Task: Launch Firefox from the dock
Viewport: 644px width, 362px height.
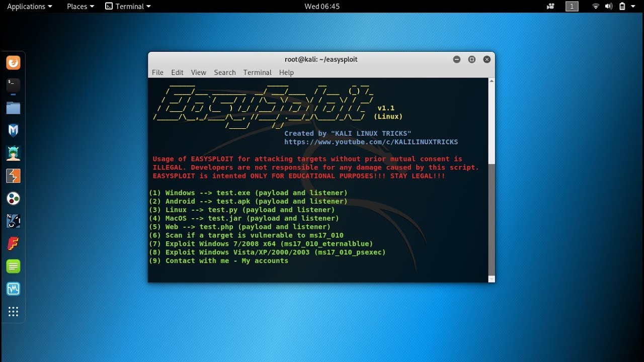Action: (13, 62)
